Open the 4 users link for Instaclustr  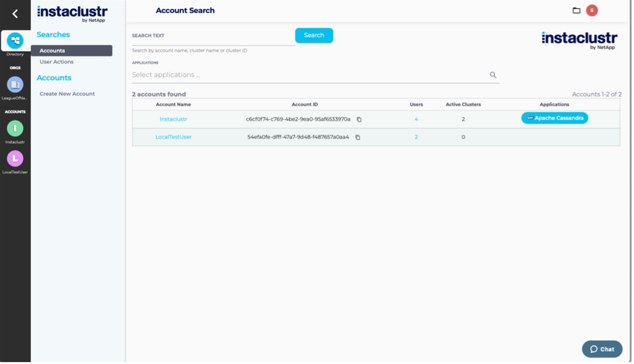[x=416, y=119]
